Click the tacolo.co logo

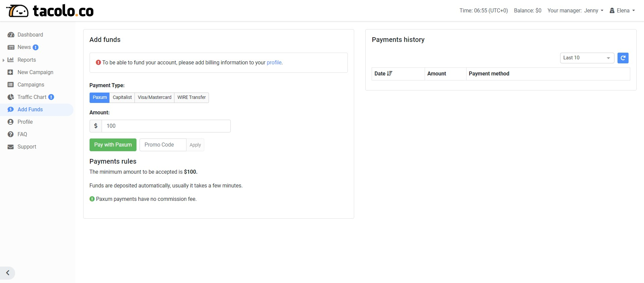point(50,11)
